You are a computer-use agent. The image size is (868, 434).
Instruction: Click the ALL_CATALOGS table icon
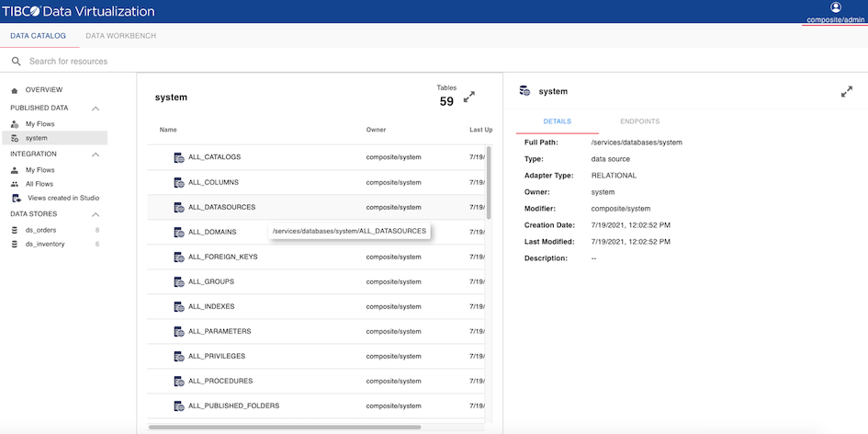pos(179,157)
